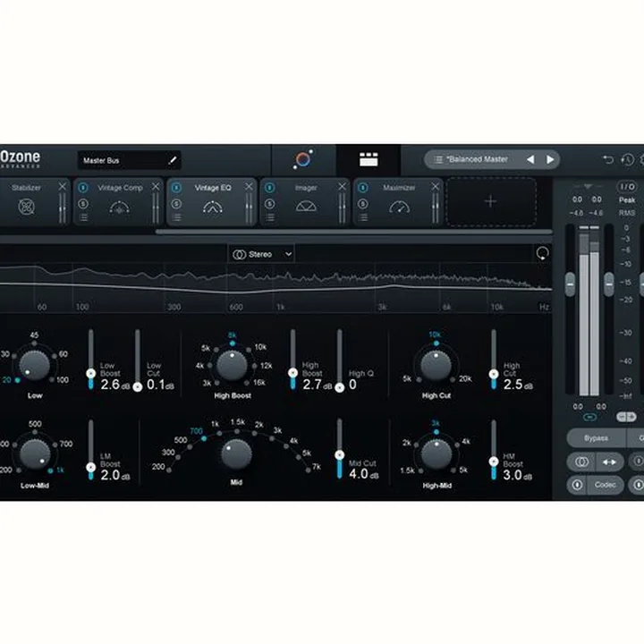Viewport: 644px width, 644px height.
Task: Switch to the module chain view icon
Action: [369, 160]
